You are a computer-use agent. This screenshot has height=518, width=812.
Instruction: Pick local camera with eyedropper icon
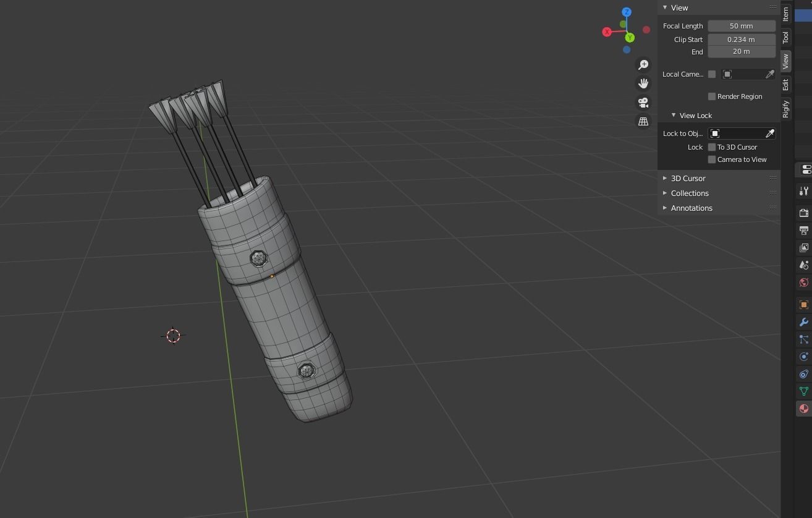[x=770, y=74]
